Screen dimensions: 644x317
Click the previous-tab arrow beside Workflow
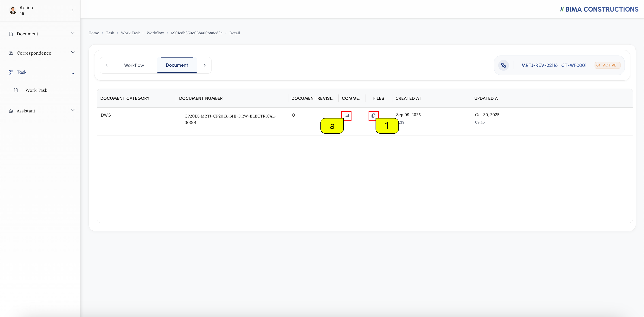pyautogui.click(x=107, y=65)
